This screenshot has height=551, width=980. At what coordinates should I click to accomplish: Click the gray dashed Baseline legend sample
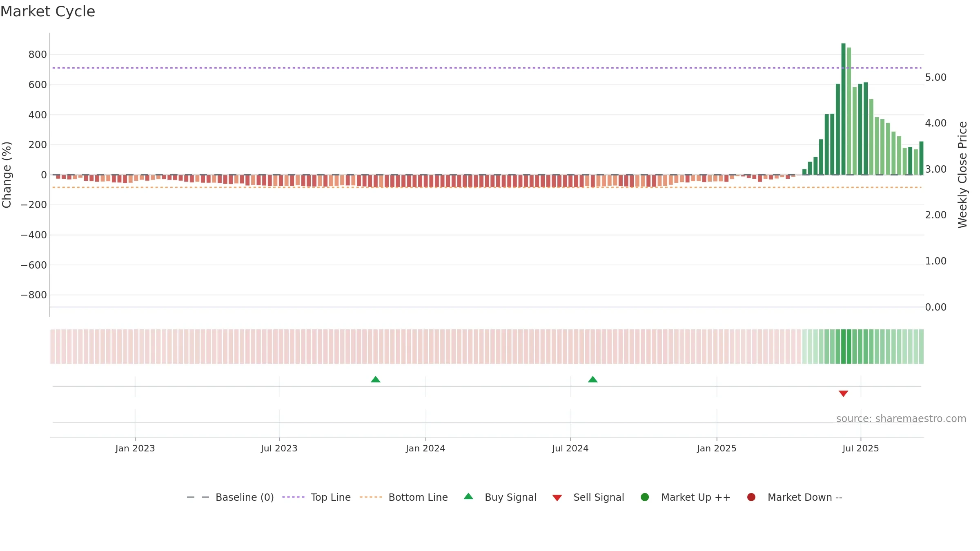point(198,497)
